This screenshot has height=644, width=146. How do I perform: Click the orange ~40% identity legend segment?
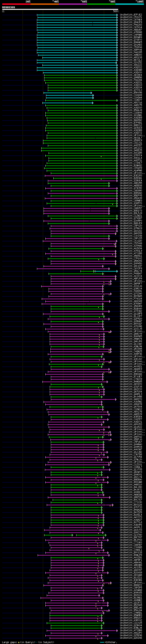click(x=45, y=4)
